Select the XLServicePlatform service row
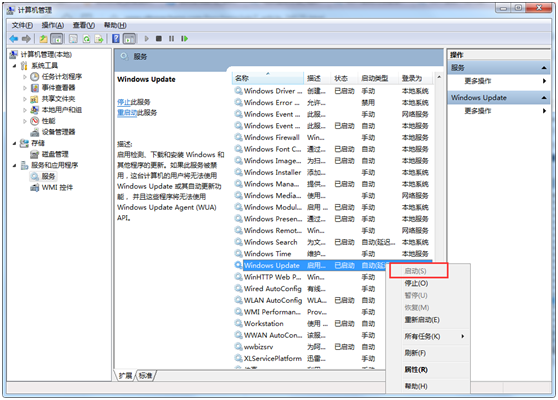Viewport: 558px width, 400px height. click(310, 358)
